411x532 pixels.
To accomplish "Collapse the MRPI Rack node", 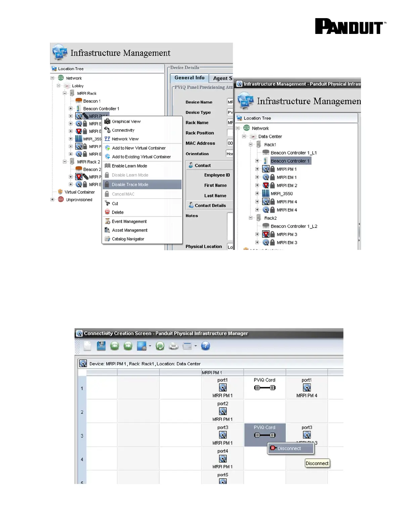I will point(64,93).
